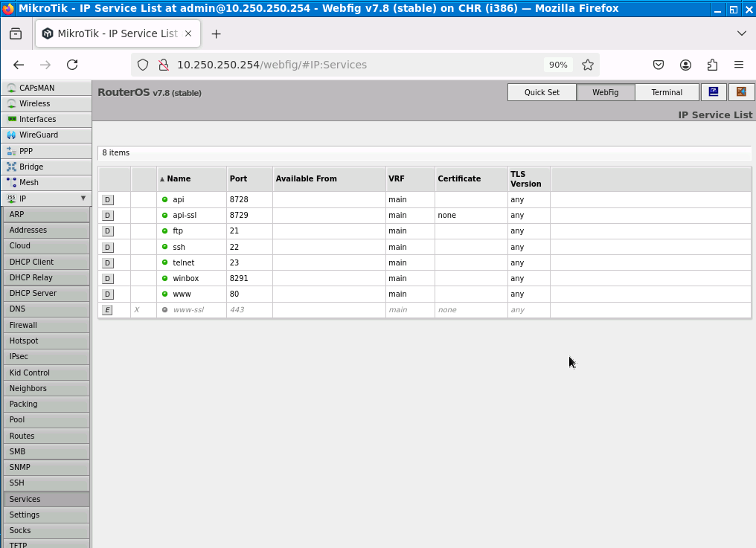The height and width of the screenshot is (548, 756).
Task: Open the Bridge menu icon
Action: point(12,167)
